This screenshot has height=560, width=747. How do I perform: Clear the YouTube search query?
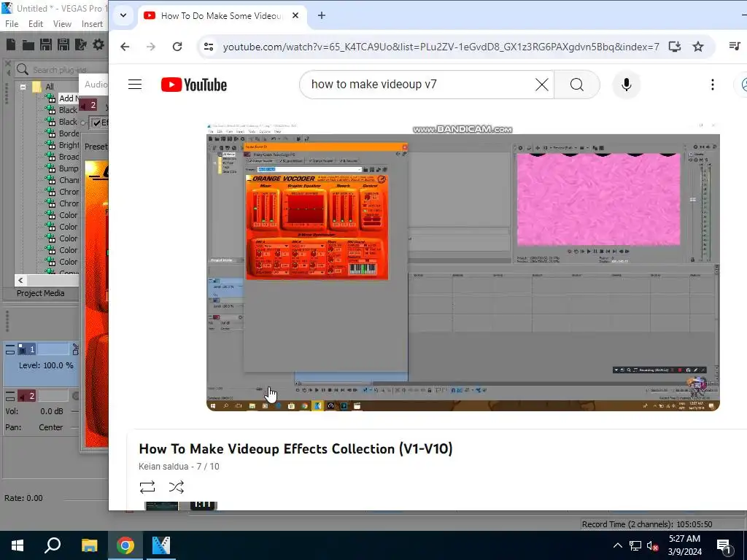(x=542, y=85)
